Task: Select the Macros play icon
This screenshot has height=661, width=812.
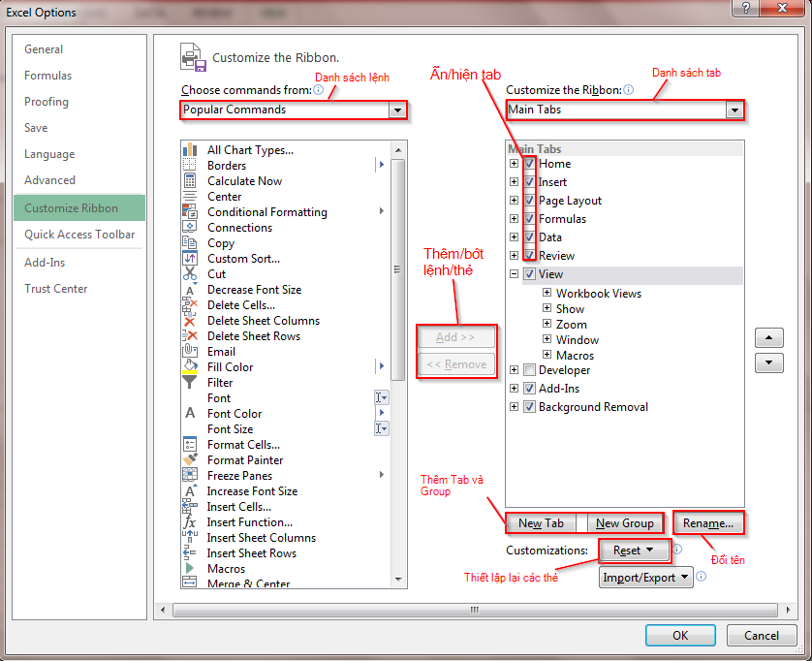Action: pos(190,568)
